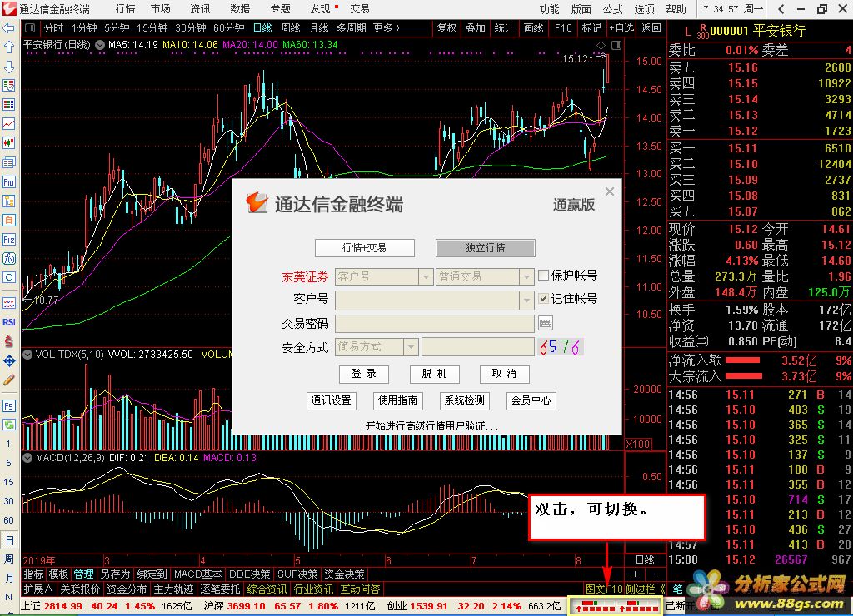Select the pencil drawing tool icon

[x=8, y=380]
